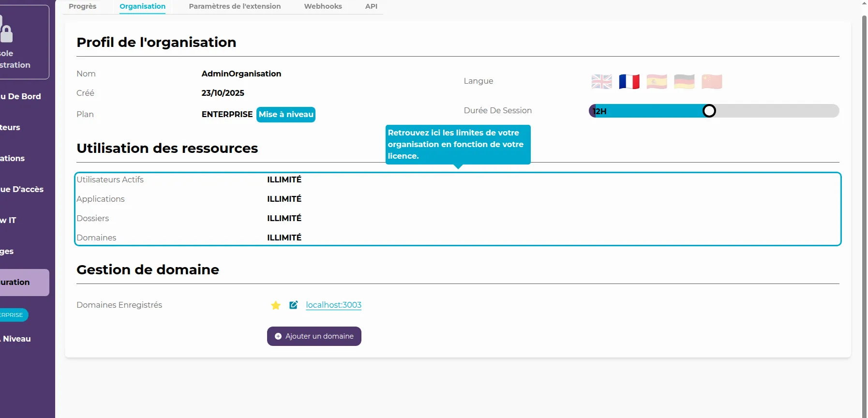Go to the Webhooks tab
Image resolution: width=868 pixels, height=418 pixels.
[x=323, y=6]
